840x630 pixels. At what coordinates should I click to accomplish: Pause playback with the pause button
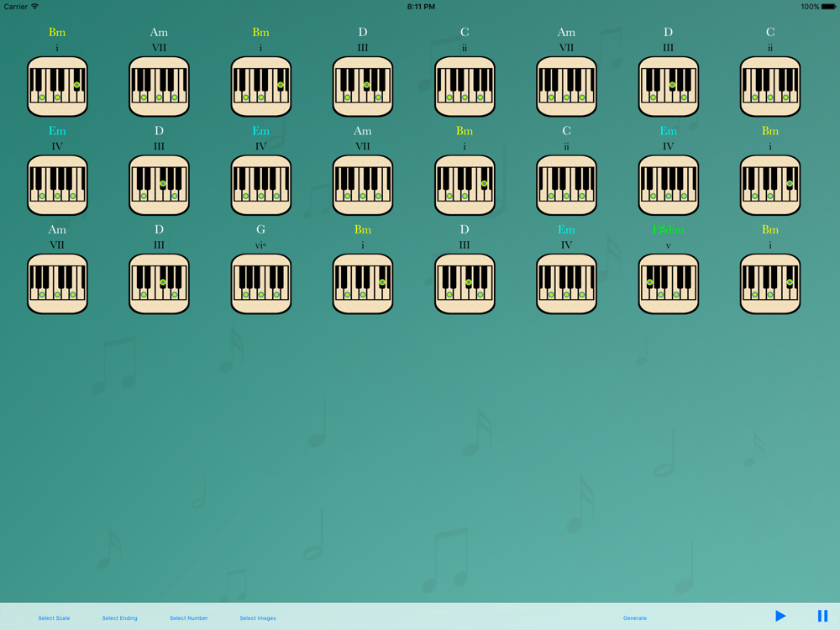pos(823,616)
